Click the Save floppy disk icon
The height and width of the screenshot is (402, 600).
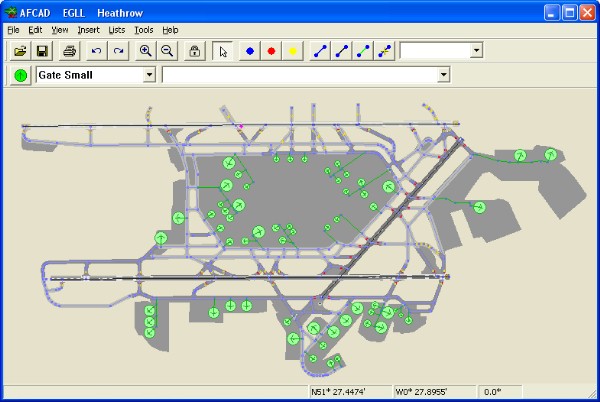click(42, 51)
